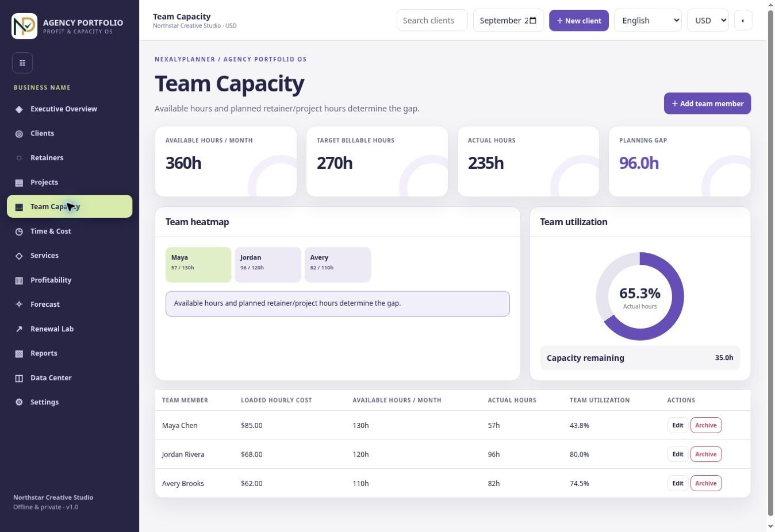This screenshot has width=775, height=532.
Task: Click the Reports striped icon
Action: coord(19,353)
